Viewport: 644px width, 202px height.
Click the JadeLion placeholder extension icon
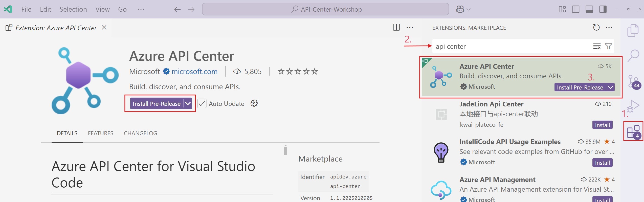(x=441, y=114)
